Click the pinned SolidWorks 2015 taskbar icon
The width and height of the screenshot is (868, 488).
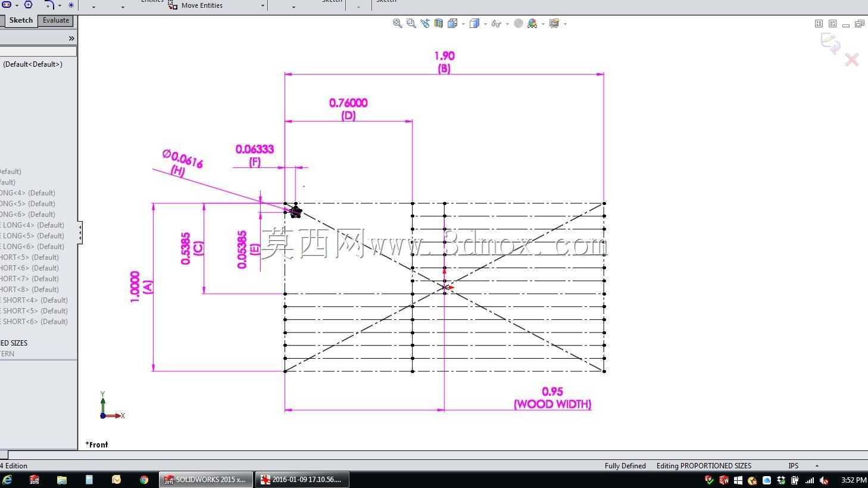click(x=34, y=480)
